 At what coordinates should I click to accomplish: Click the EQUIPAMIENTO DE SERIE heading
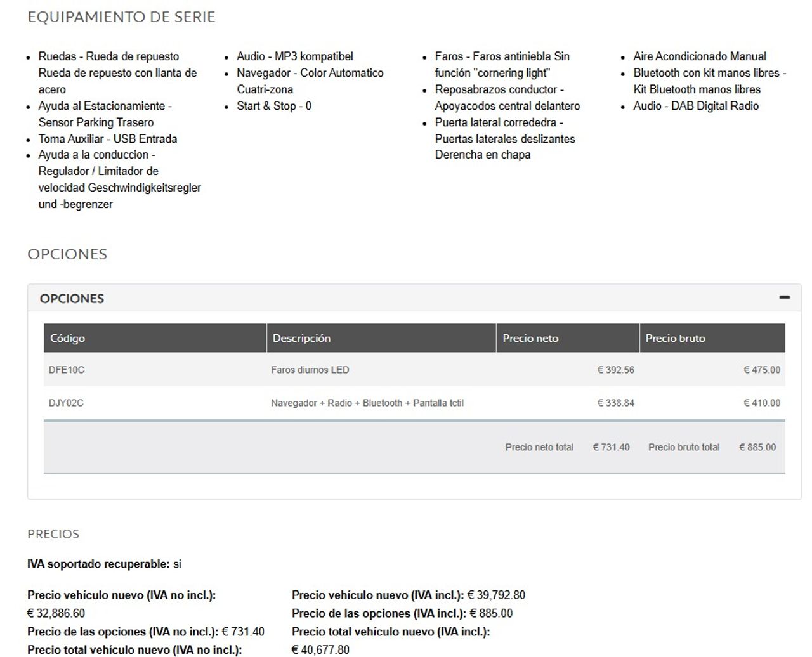(121, 17)
